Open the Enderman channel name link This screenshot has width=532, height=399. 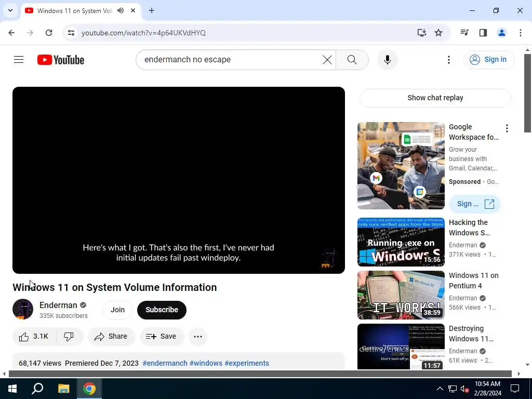click(x=58, y=305)
